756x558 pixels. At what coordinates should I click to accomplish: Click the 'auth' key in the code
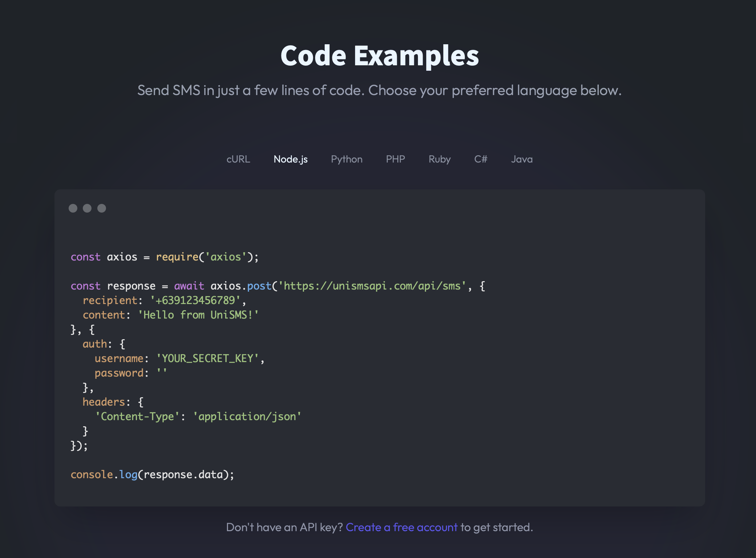95,344
